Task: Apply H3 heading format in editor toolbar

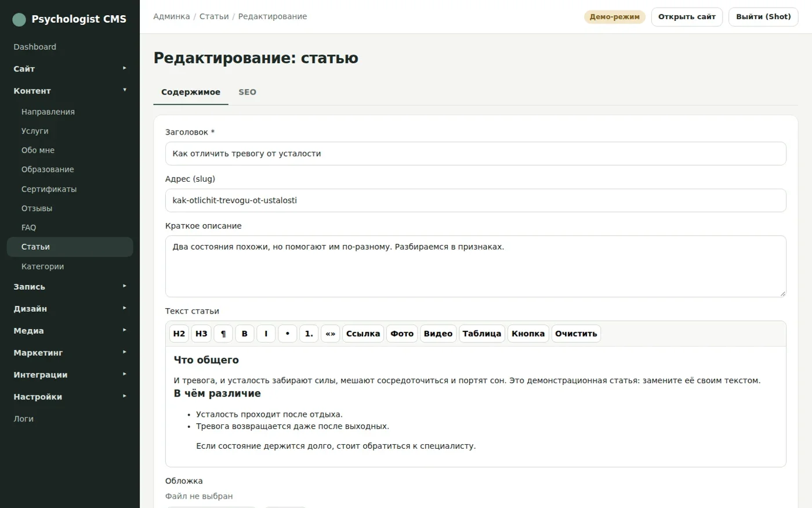Action: 201,334
